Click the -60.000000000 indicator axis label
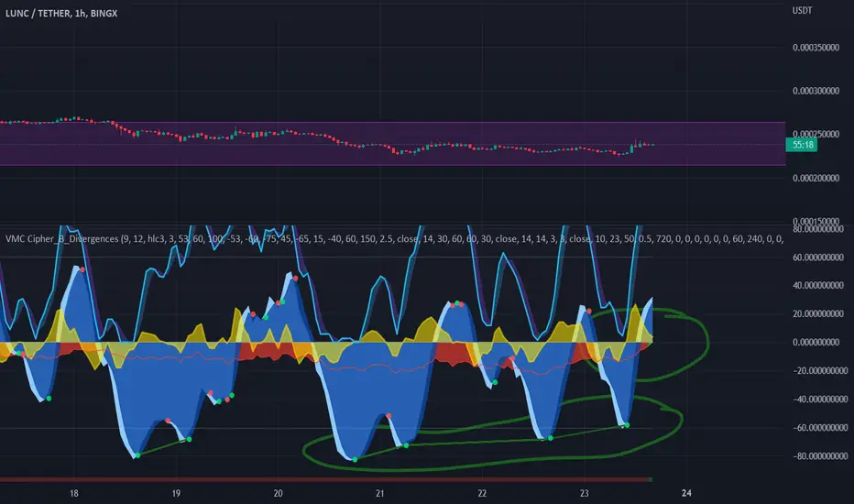The width and height of the screenshot is (854, 504). (819, 428)
